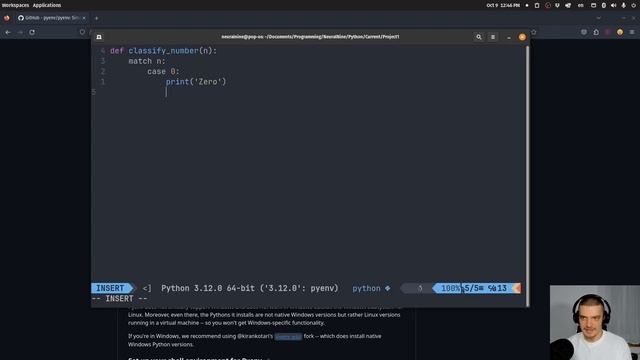Click the 5/5 line counter in the statusline
Screen dimensions: 640x360
click(471, 288)
